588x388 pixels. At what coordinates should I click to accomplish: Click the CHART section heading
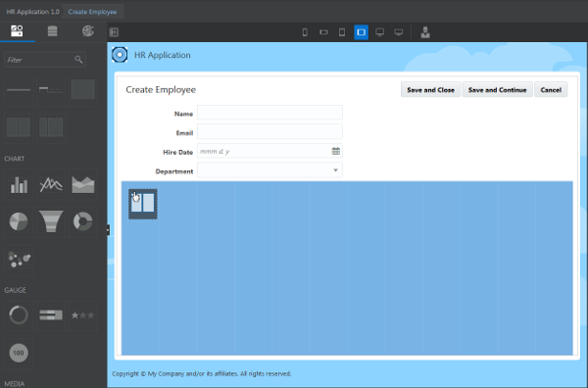15,159
